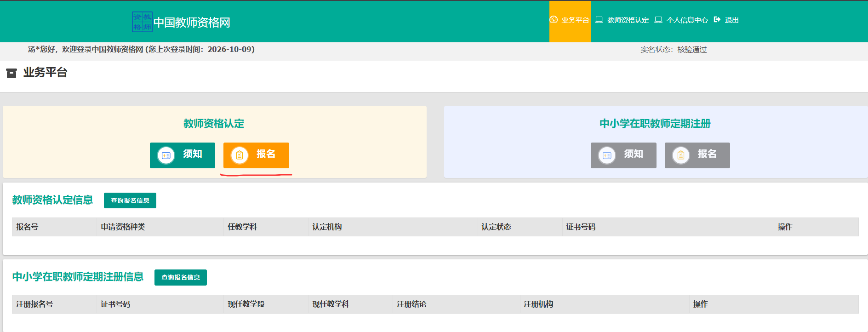The width and height of the screenshot is (868, 332).
Task: Open green 须知 button for 教师资格认定
Action: coord(183,155)
